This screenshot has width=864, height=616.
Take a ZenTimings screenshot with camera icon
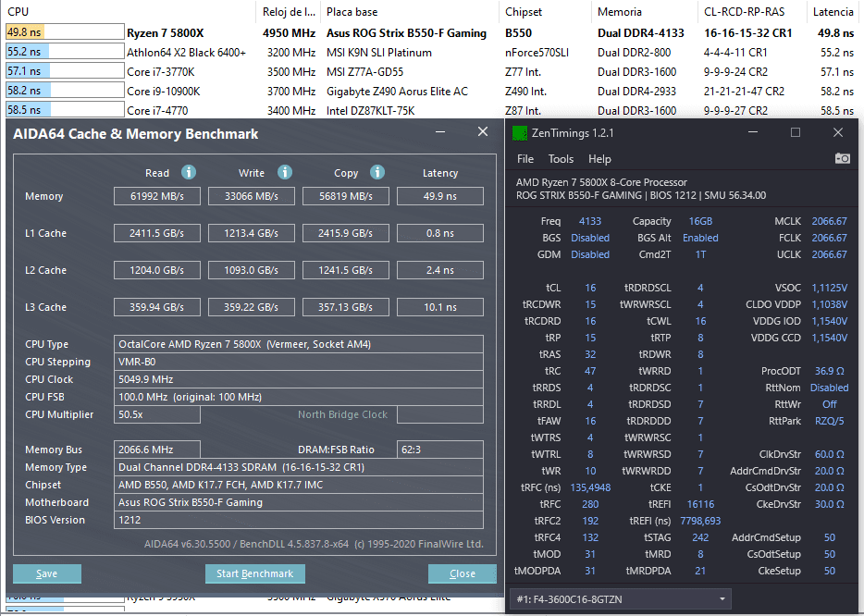842,159
